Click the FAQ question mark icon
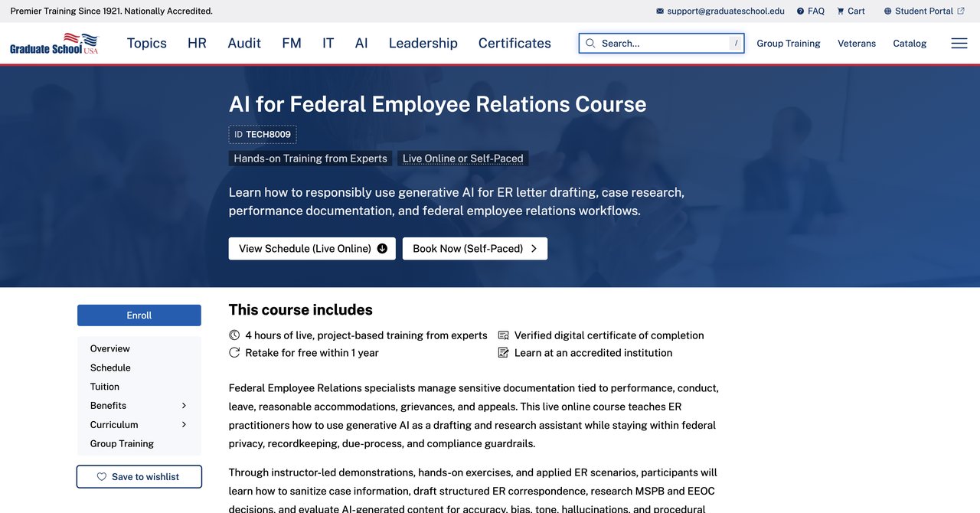Viewport: 980px width, 513px height. 800,11
